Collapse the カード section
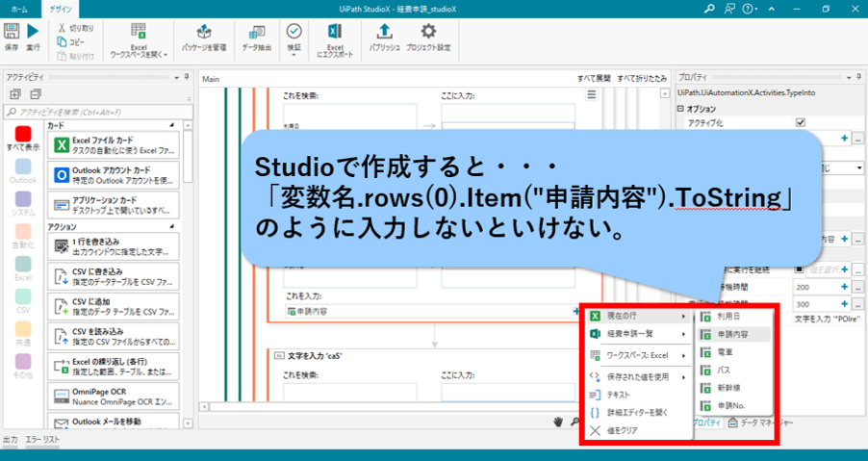The image size is (868, 461). click(171, 125)
